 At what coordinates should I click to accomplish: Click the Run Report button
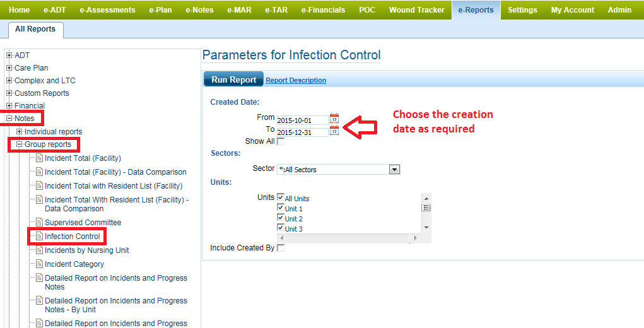click(x=233, y=80)
